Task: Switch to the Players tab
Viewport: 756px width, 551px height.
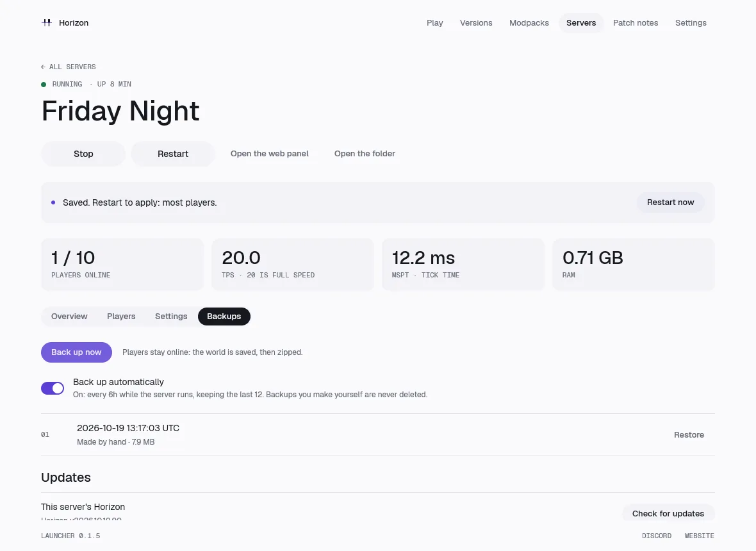Action: click(121, 317)
